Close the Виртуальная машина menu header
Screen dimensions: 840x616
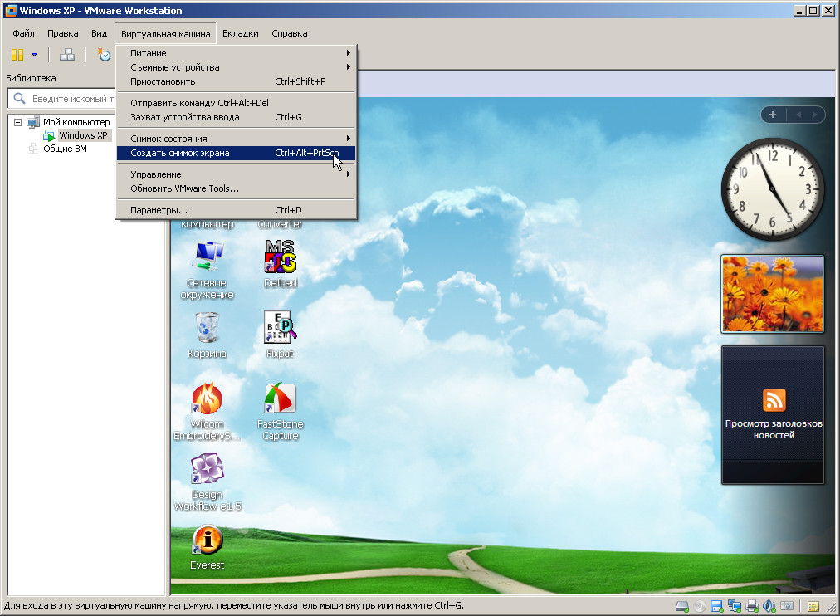click(165, 33)
